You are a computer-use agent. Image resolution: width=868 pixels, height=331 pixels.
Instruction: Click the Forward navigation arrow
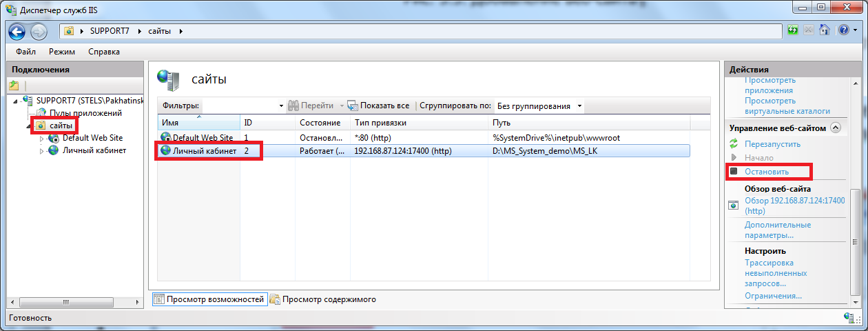39,31
